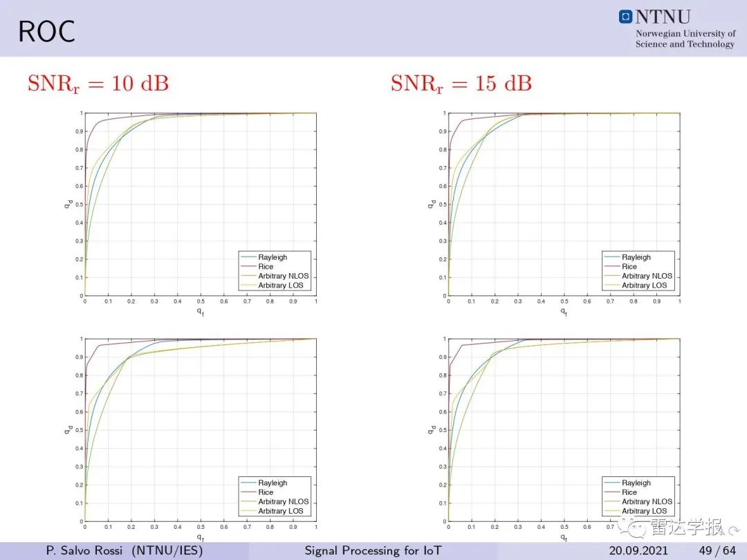Click the slide counter "49 / 64"
Image resolution: width=747 pixels, height=560 pixels.
[x=717, y=550]
